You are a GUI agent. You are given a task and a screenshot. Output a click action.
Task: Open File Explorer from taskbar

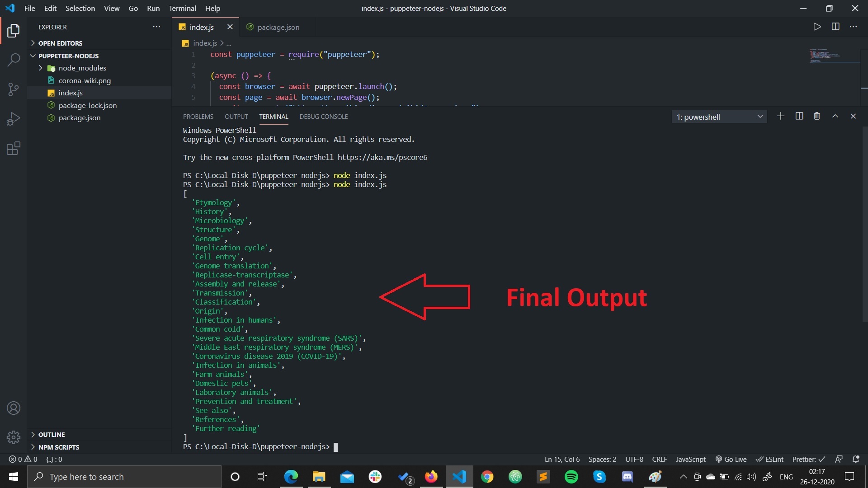[319, 477]
